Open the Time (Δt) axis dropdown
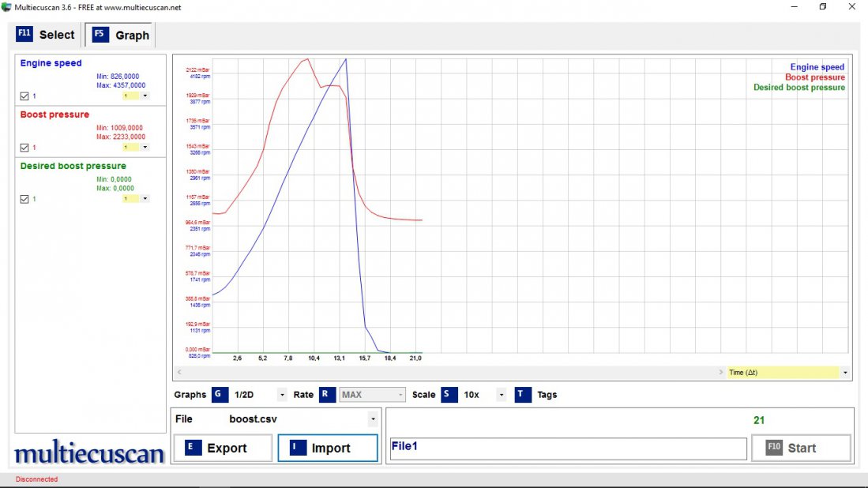This screenshot has width=868, height=488. pyautogui.click(x=845, y=372)
